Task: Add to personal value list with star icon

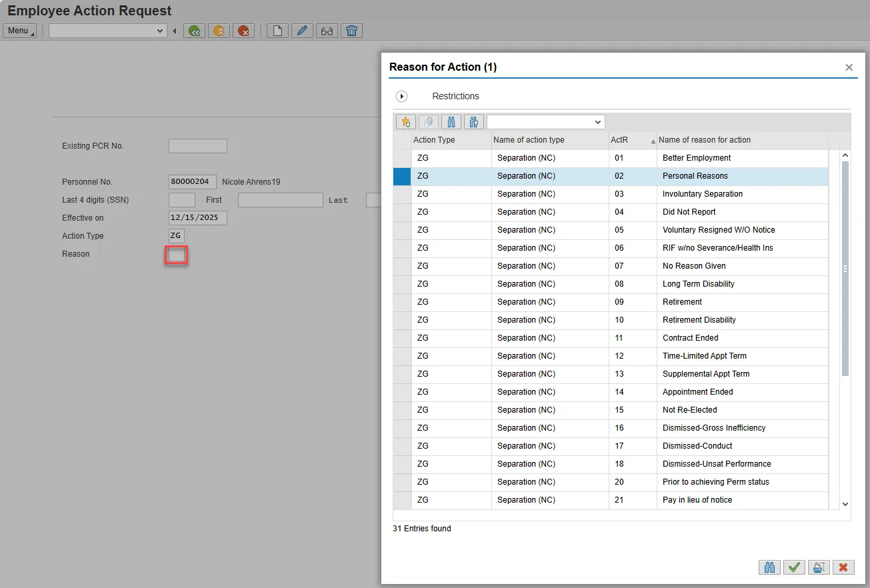Action: pos(405,122)
